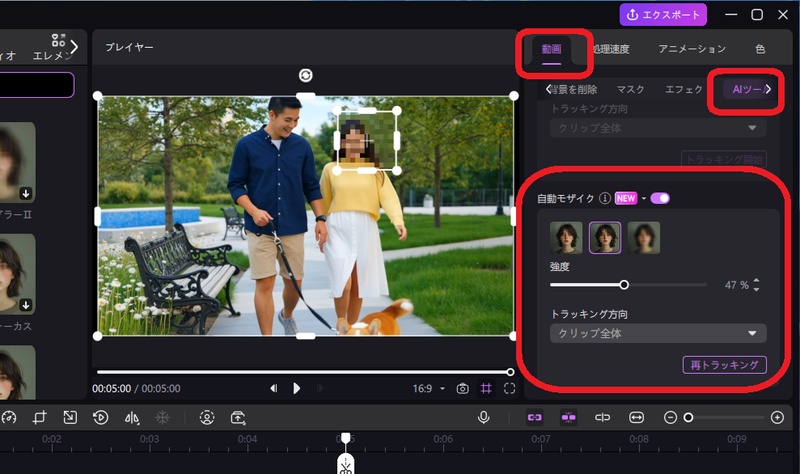Toggle the grid overlay icon in player

[x=486, y=388]
